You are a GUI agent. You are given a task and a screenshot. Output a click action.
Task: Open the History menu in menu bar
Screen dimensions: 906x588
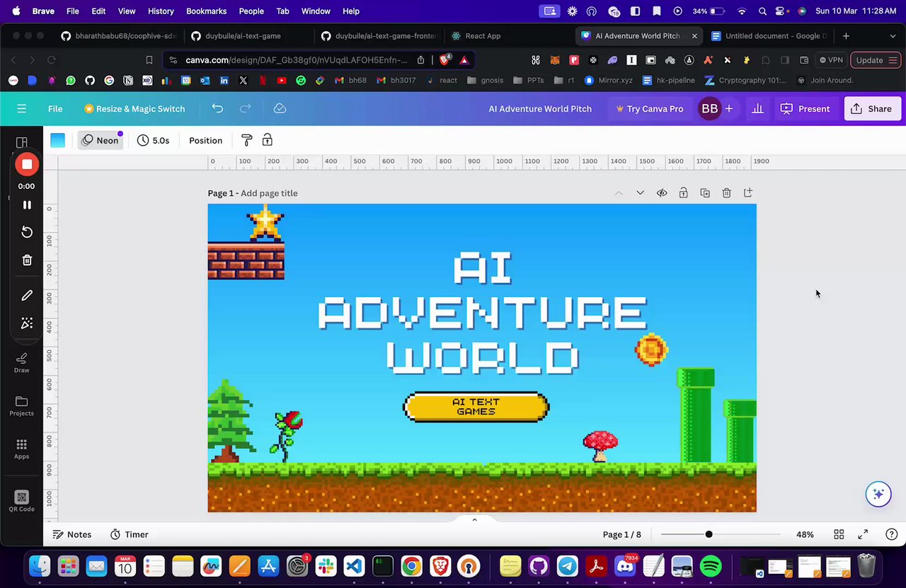tap(161, 11)
